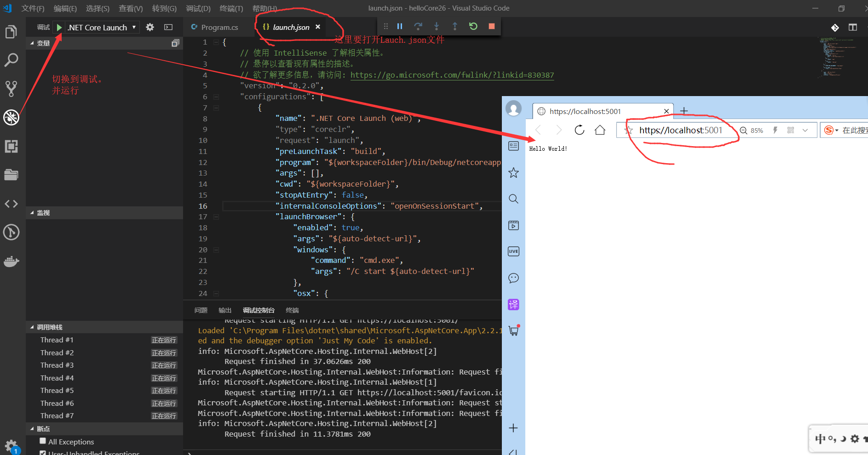Open the 文件(F) menu
Screen dimensions: 868x455
(33, 8)
